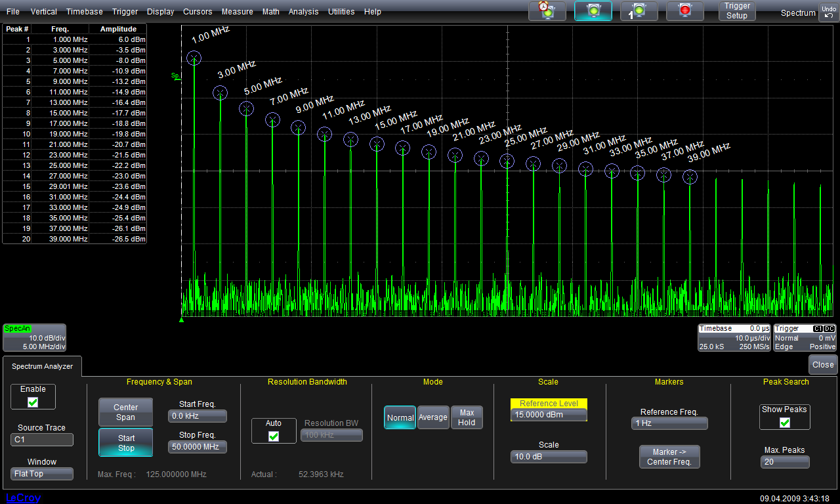Toggle the Show Peaks checkbox

point(784,422)
